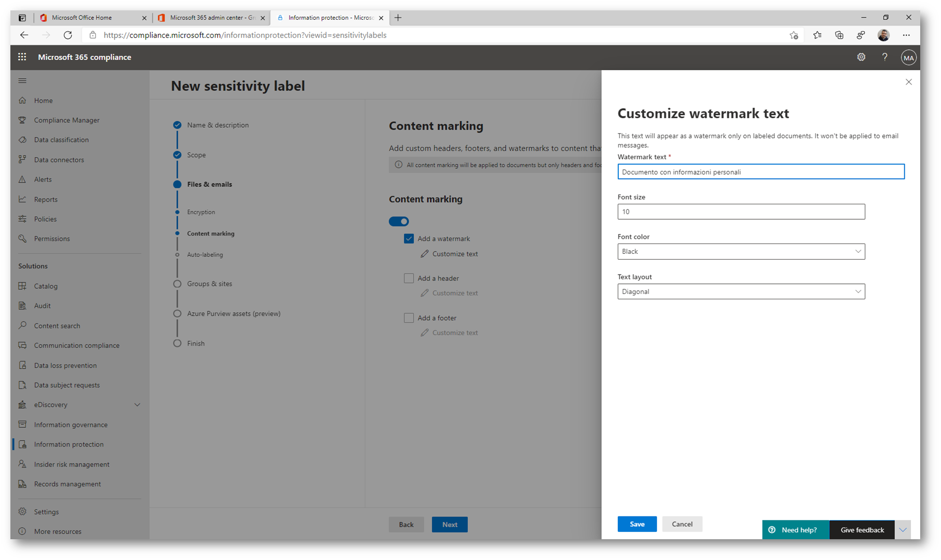Expand the eDiscovery navigation section
Screen dimensions: 941x560
[x=137, y=405]
